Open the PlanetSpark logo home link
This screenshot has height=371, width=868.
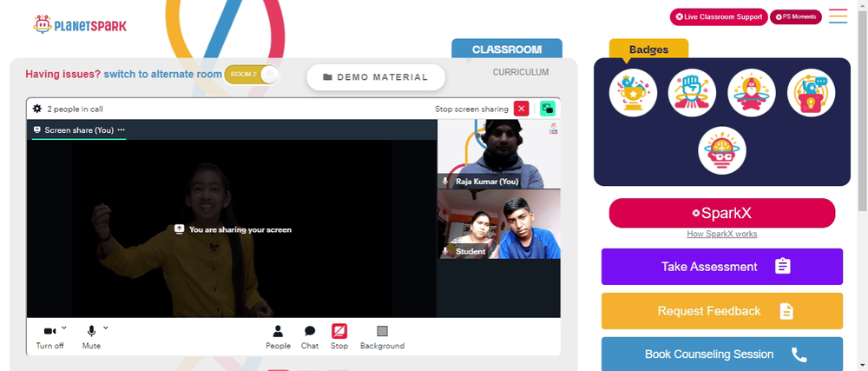pos(79,24)
